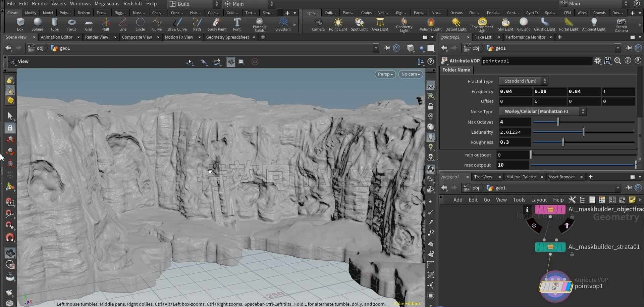Click the max outpout value field
644x307 pixels.
click(513, 165)
